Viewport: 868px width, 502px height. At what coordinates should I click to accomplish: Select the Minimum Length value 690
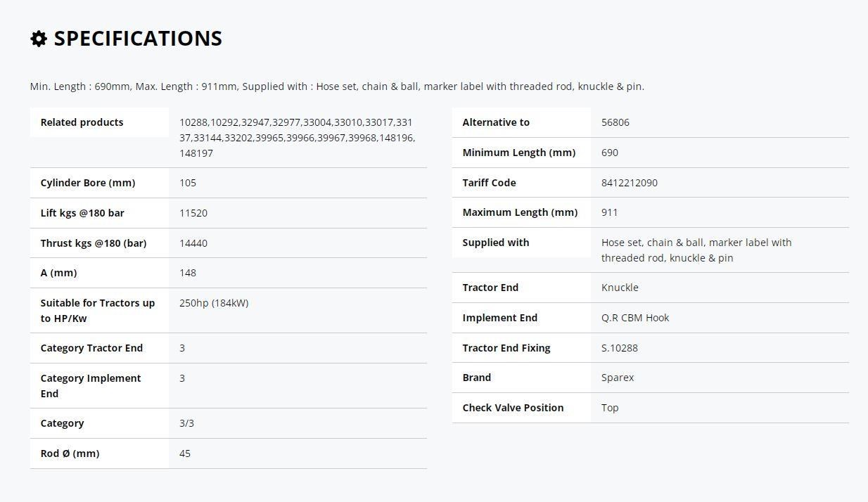tap(610, 153)
